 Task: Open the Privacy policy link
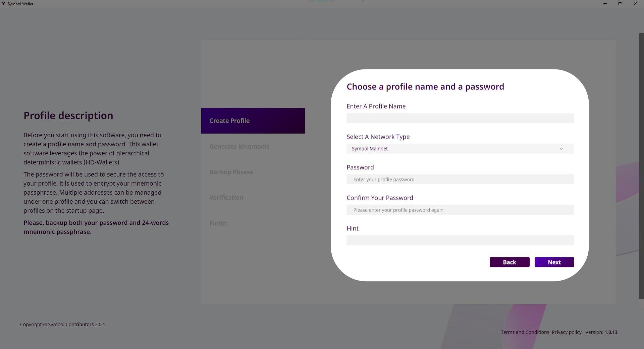[566, 332]
